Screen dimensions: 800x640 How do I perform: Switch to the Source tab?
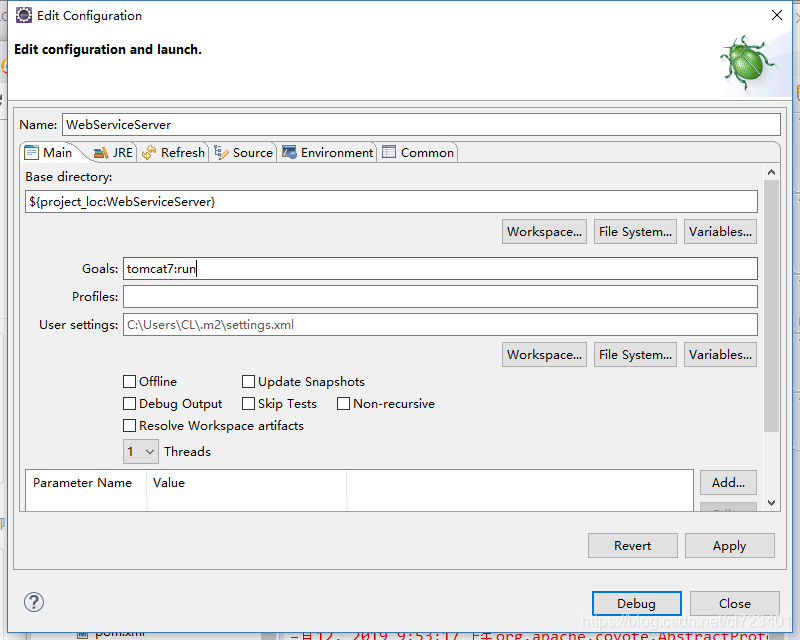[x=243, y=153]
